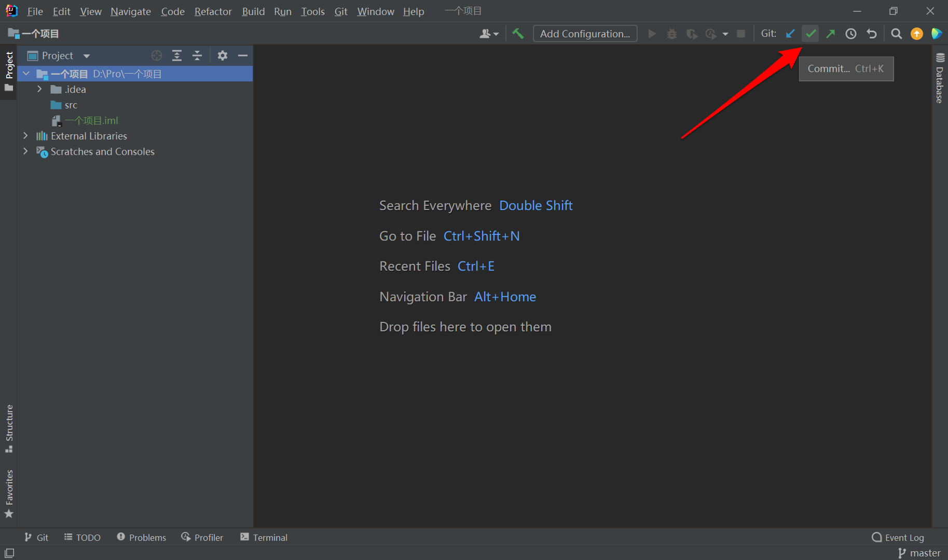Expand the .idea folder
948x560 pixels.
point(39,89)
